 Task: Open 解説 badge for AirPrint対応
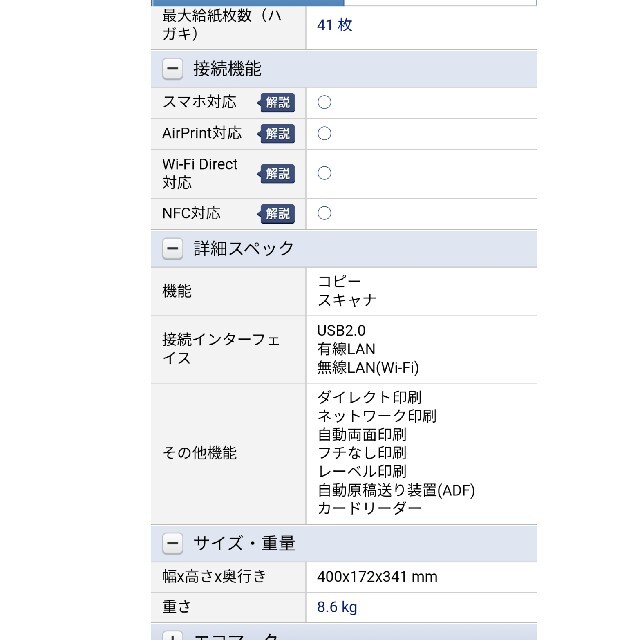point(276,134)
